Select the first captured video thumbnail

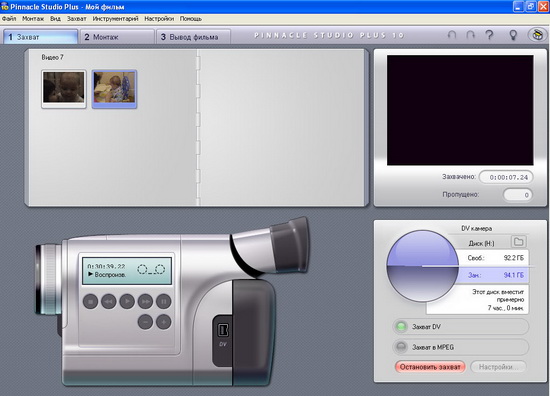63,89
